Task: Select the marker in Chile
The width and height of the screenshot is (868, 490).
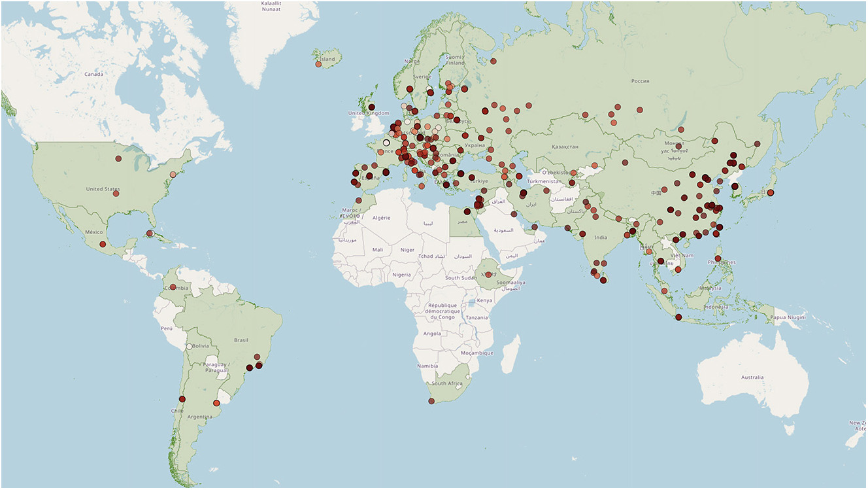Action: (x=182, y=399)
